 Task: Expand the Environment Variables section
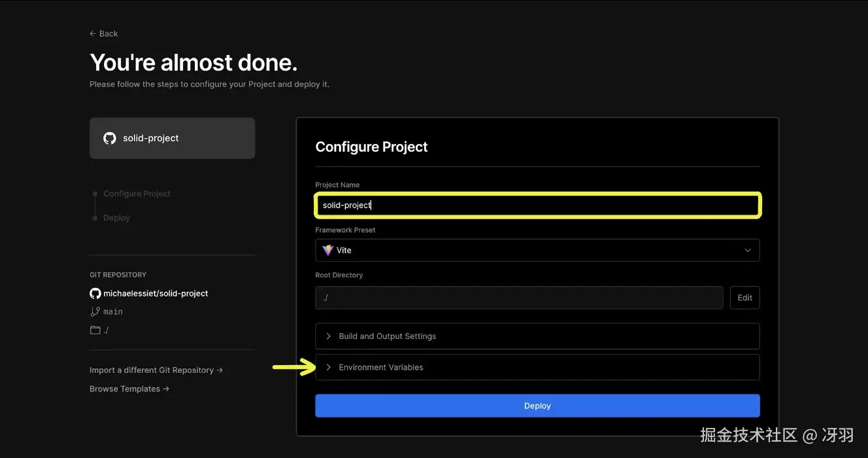point(537,368)
